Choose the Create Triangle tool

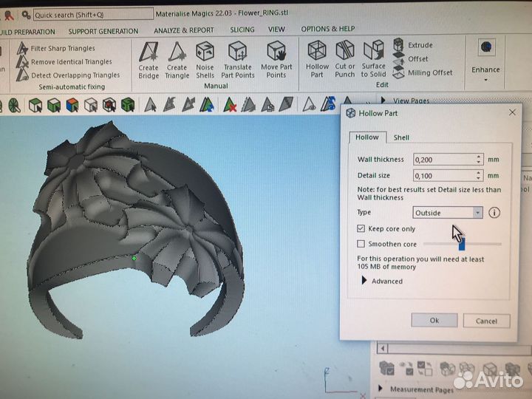(177, 61)
